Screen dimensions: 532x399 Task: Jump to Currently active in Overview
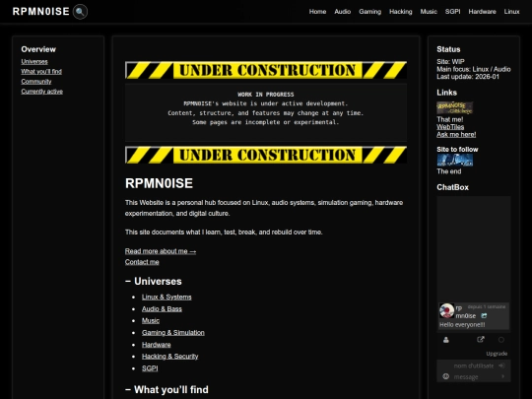[41, 92]
